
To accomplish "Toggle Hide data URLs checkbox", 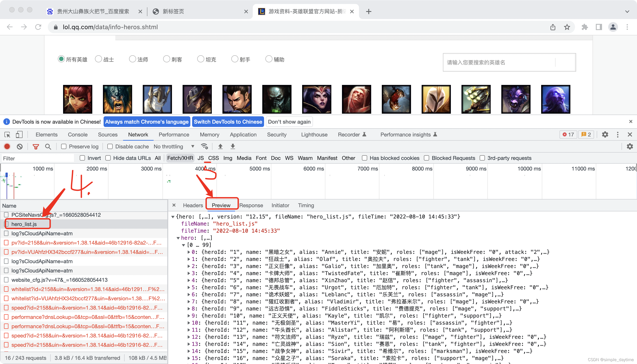I will click(x=108, y=158).
